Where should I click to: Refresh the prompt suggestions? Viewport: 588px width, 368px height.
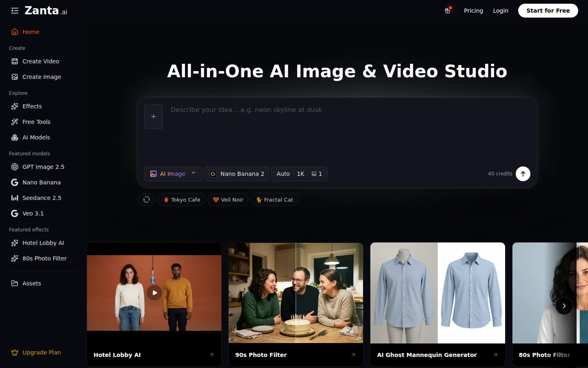147,200
